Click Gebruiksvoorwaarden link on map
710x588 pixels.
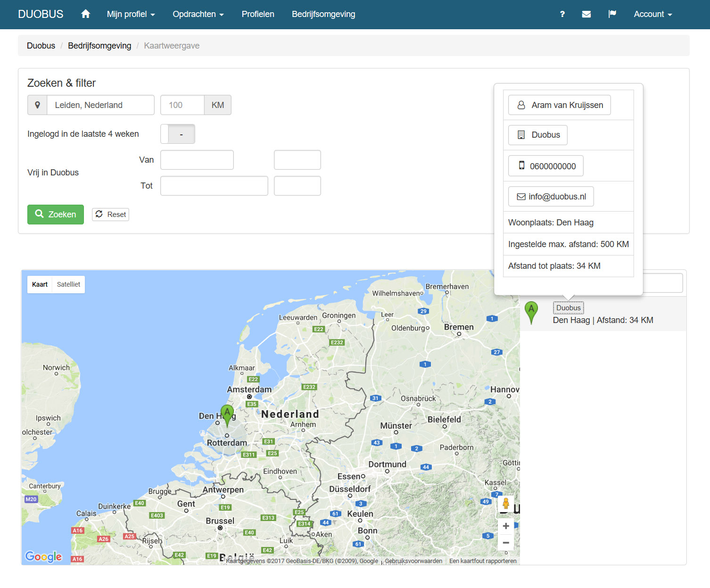[413, 561]
